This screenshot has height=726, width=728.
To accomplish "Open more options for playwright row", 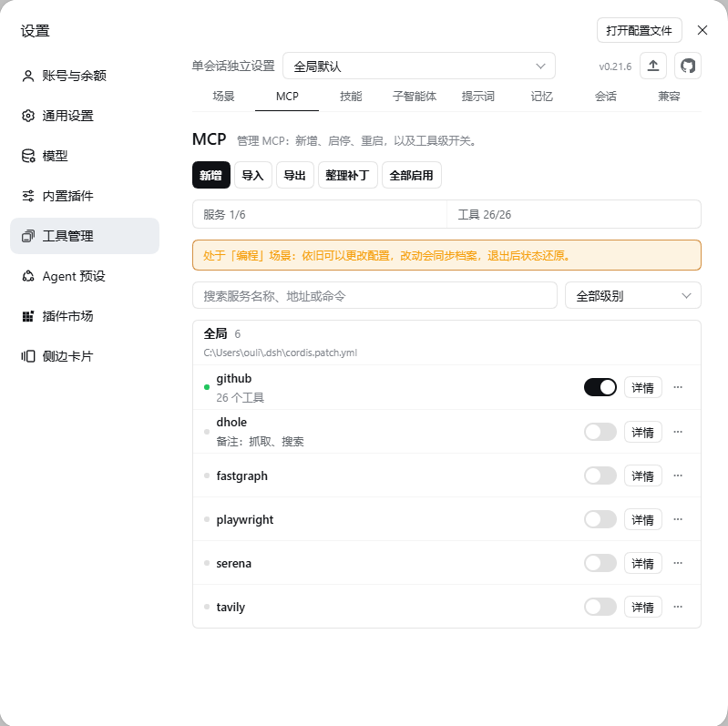I will tap(678, 519).
